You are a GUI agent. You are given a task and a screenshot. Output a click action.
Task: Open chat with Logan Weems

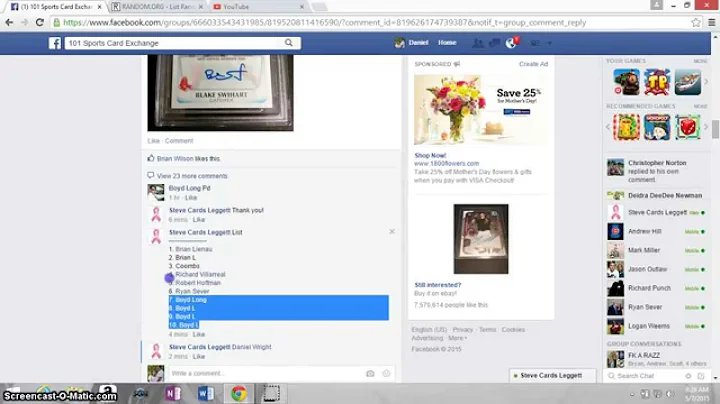coord(657,326)
